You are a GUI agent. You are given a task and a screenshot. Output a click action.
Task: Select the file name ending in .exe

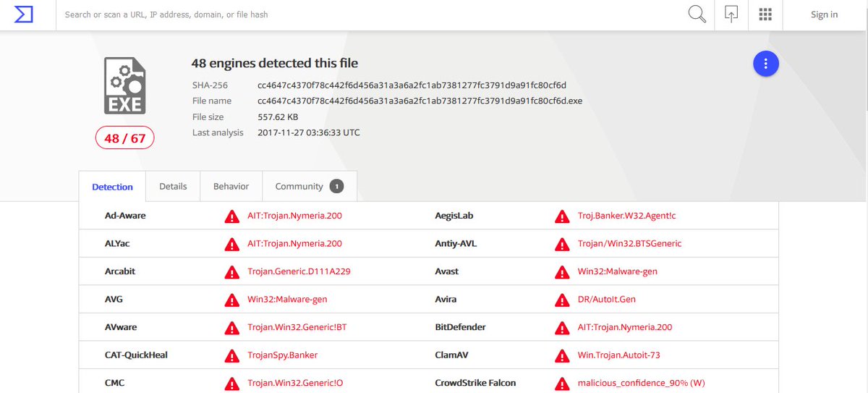(x=420, y=101)
